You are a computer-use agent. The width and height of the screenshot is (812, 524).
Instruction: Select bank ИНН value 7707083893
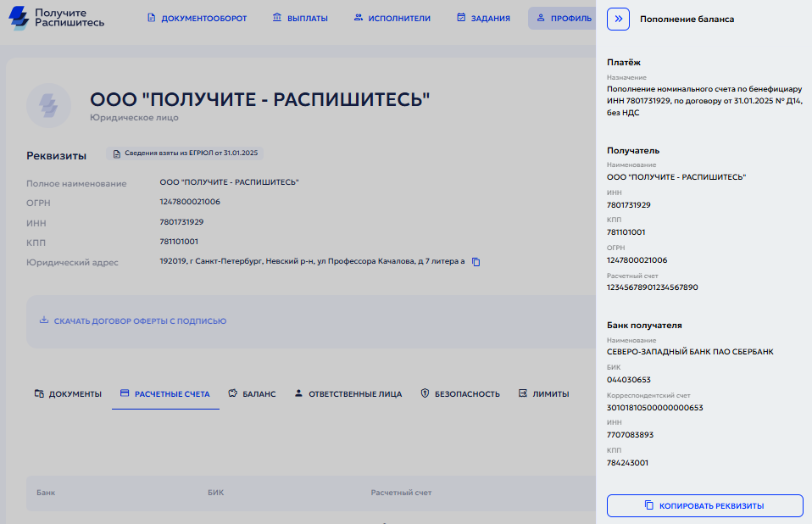pos(631,435)
